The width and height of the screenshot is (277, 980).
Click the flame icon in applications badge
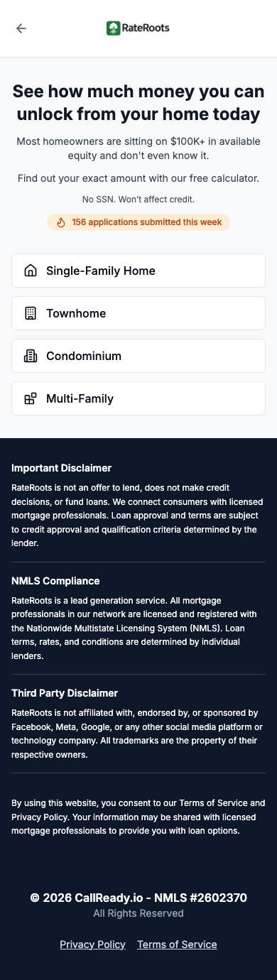(61, 222)
